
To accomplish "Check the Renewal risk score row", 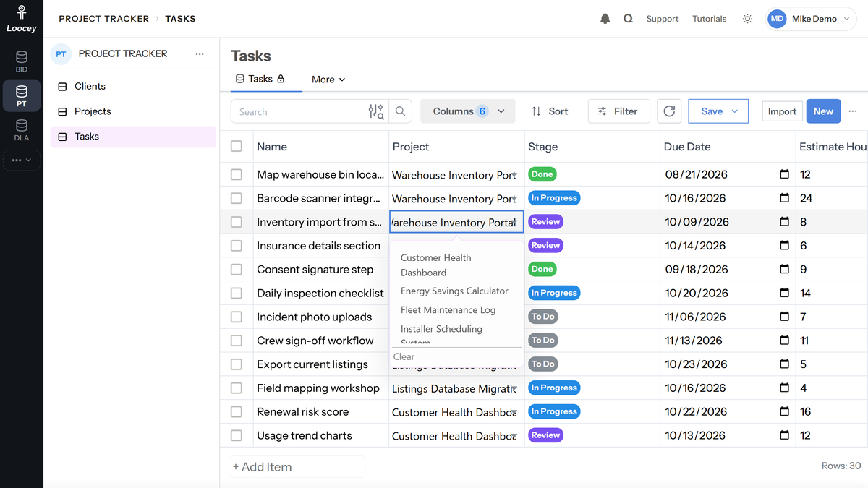I will click(x=237, y=411).
